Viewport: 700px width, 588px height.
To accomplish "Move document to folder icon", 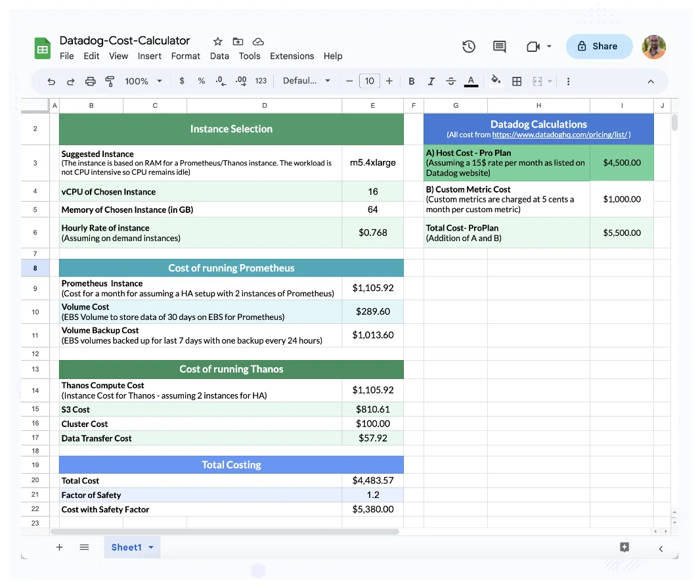I will (238, 41).
